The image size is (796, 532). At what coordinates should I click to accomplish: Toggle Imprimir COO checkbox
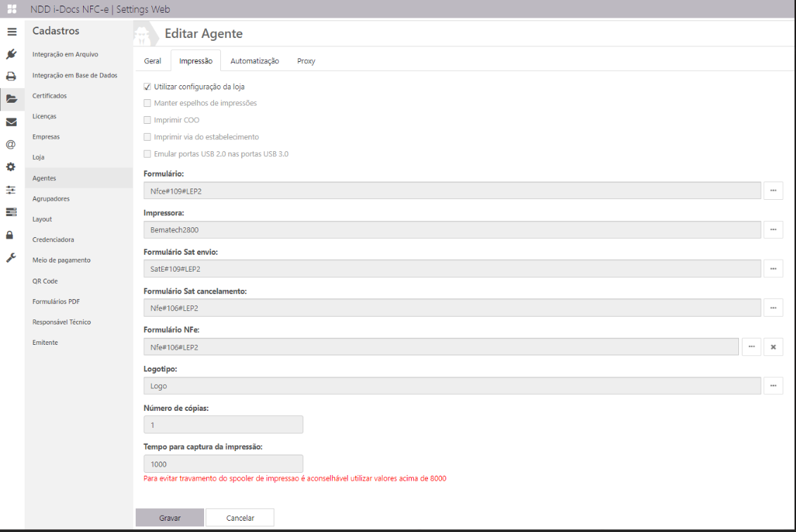(147, 120)
